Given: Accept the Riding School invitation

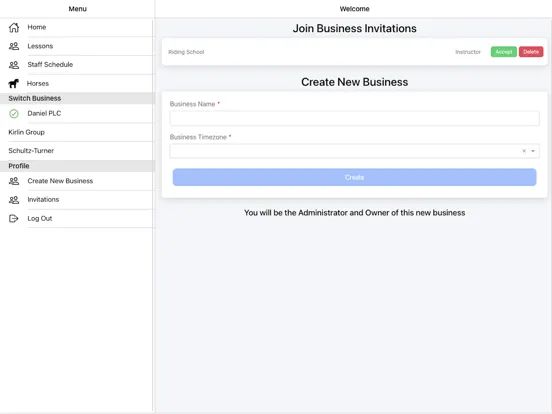Looking at the screenshot, I should click(x=504, y=52).
